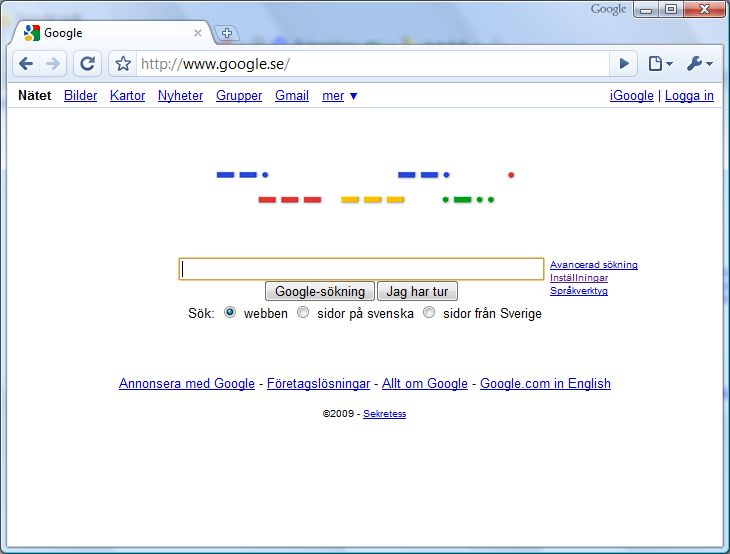Click the Google favicon on the tab
This screenshot has height=554, width=730.
pyautogui.click(x=32, y=33)
